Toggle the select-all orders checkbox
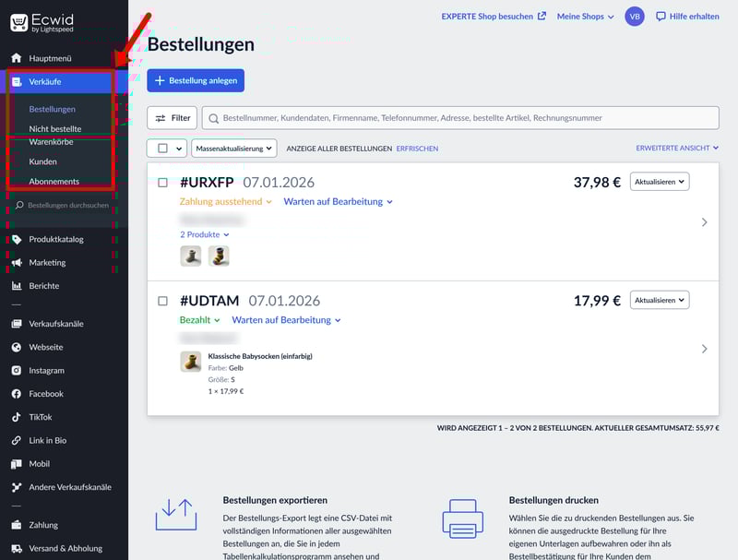Viewport: 738px width, 560px height. [x=162, y=148]
